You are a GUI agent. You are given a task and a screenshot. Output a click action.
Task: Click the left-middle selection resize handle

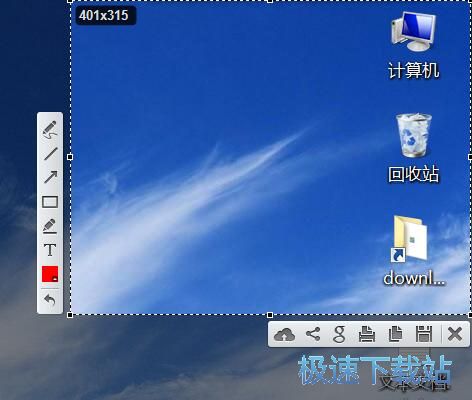pyautogui.click(x=70, y=157)
